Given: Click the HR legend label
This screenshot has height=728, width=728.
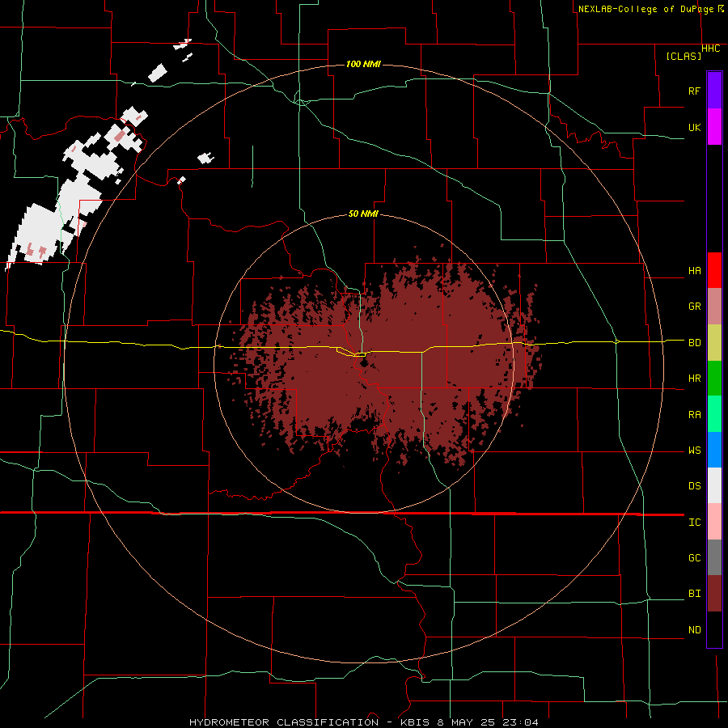Looking at the screenshot, I should point(694,379).
